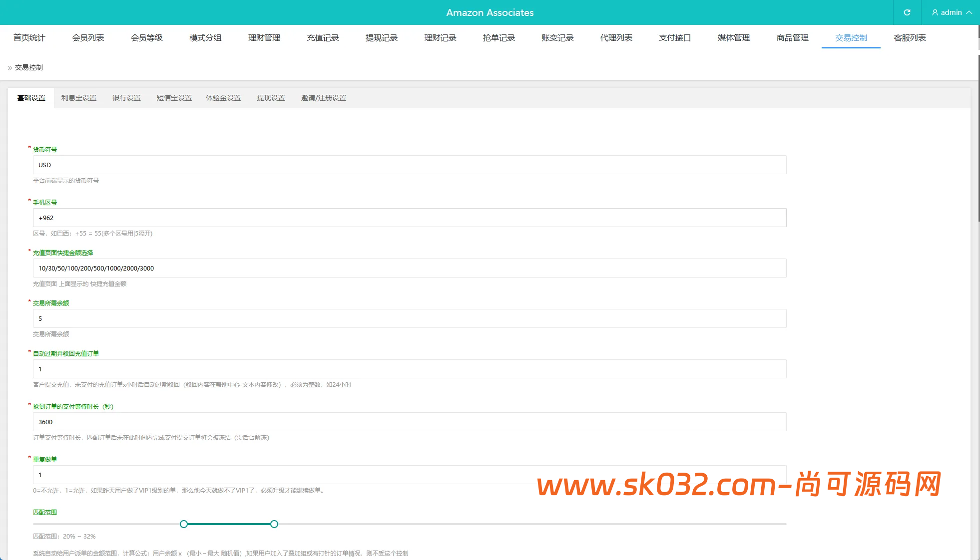The height and width of the screenshot is (560, 980).
Task: Switch to the 银行设置 tab
Action: point(126,98)
